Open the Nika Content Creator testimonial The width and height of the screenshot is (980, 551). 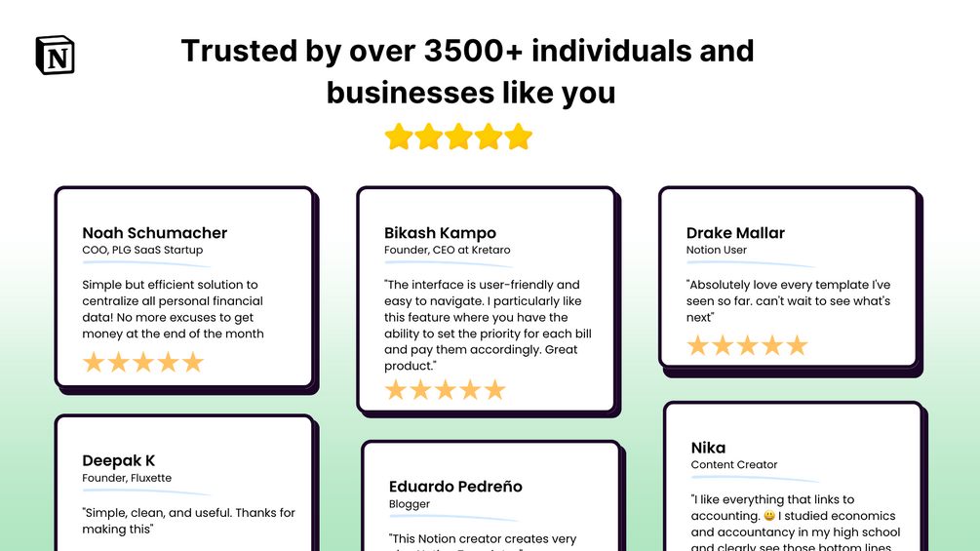[x=792, y=478]
